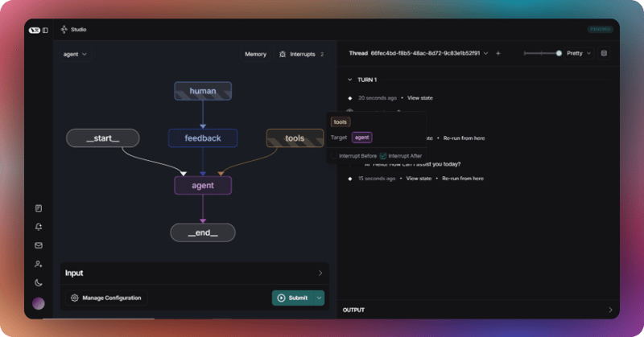This screenshot has height=337, width=644.
Task: Switch theme with the moon icon
Action: pyautogui.click(x=39, y=282)
